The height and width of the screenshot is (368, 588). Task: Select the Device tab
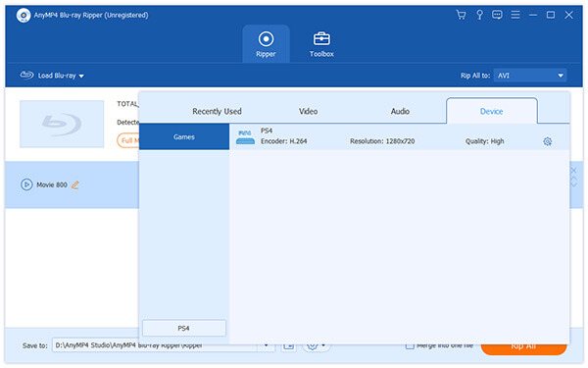click(x=491, y=111)
